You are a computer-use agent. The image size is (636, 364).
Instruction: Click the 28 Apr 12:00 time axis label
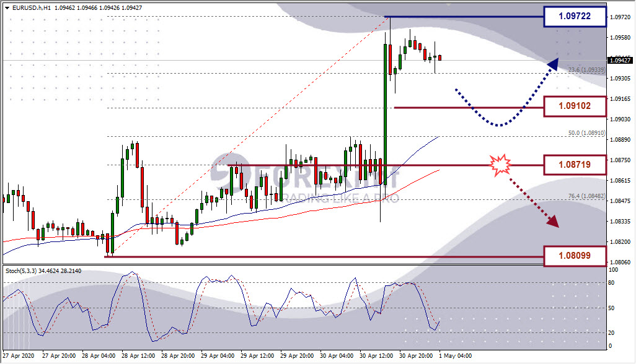point(138,356)
